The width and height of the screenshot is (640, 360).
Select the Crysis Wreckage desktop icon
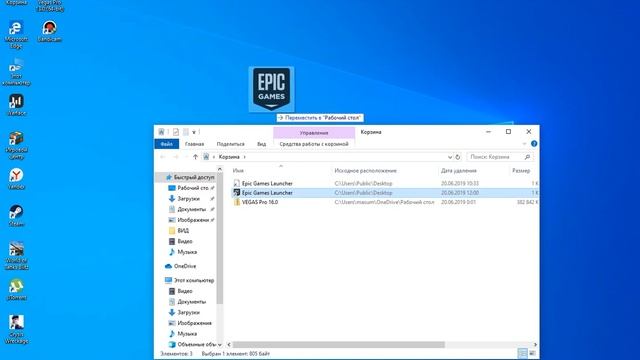pos(16,329)
